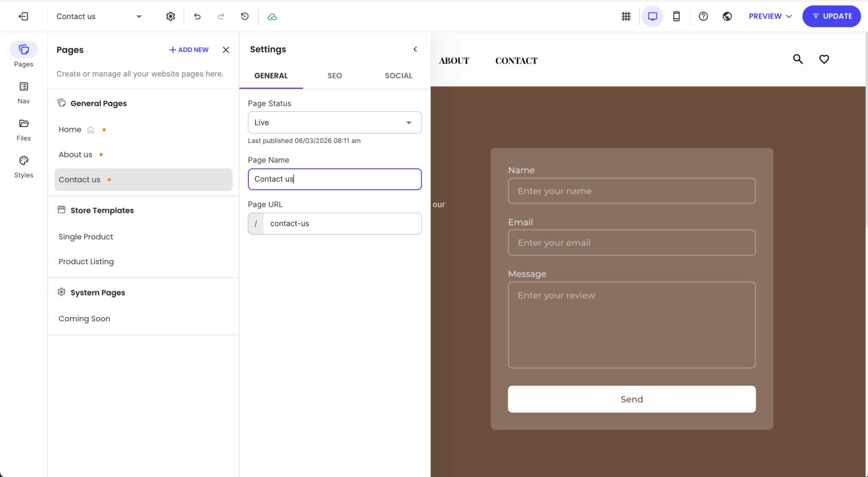Click the General Pages section heading
This screenshot has height=477, width=868.
[x=99, y=103]
